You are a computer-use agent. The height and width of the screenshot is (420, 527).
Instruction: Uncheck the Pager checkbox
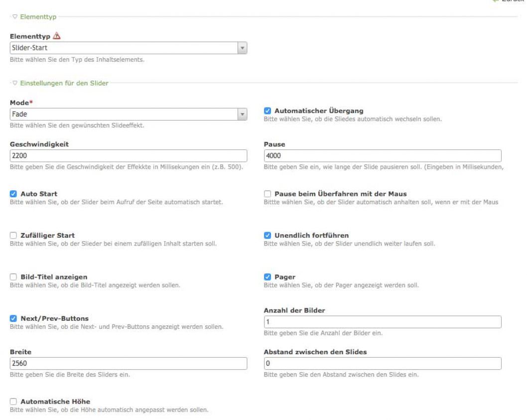[x=267, y=277]
